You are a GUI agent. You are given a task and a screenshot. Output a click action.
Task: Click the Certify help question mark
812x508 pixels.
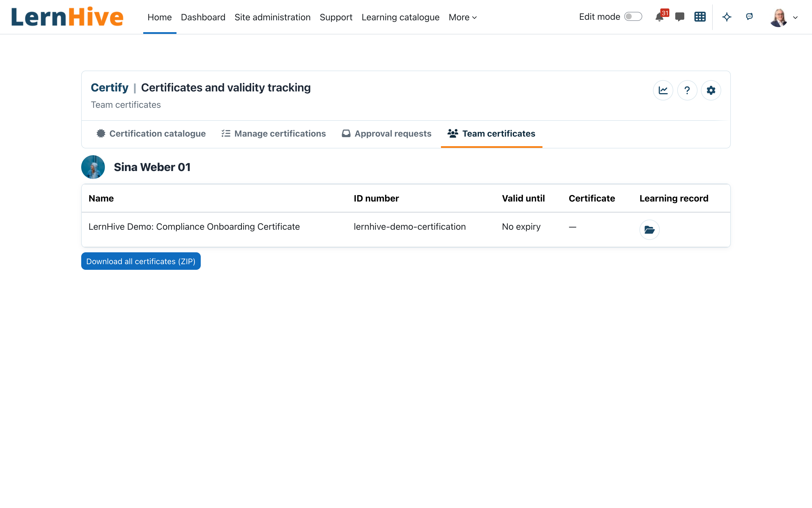point(687,90)
